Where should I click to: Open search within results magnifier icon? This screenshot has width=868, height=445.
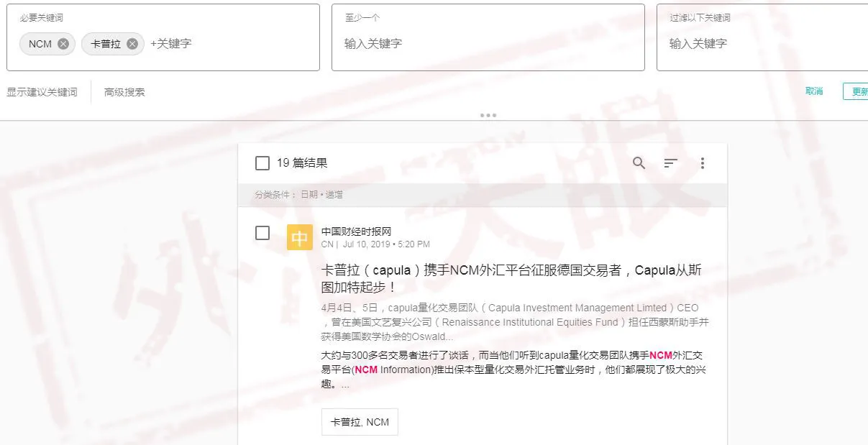pyautogui.click(x=639, y=163)
